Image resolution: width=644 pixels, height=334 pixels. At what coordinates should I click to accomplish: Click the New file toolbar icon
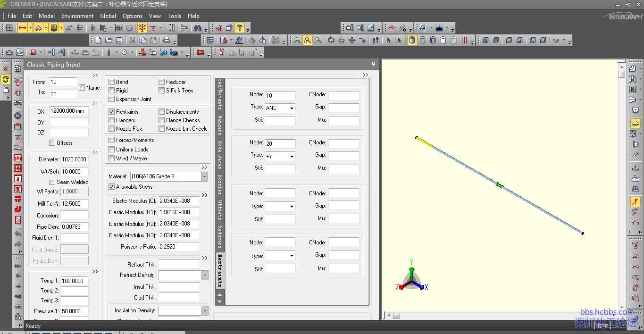point(98,41)
